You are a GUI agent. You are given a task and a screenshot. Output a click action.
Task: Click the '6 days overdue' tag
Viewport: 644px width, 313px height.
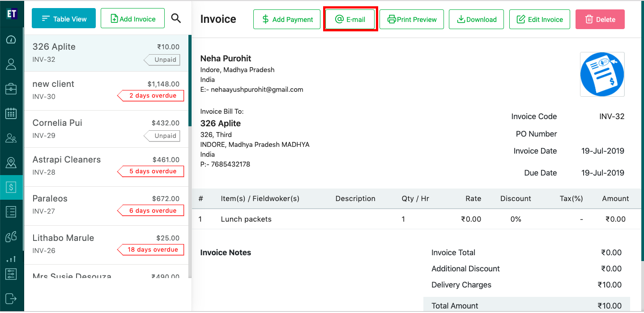(x=151, y=210)
